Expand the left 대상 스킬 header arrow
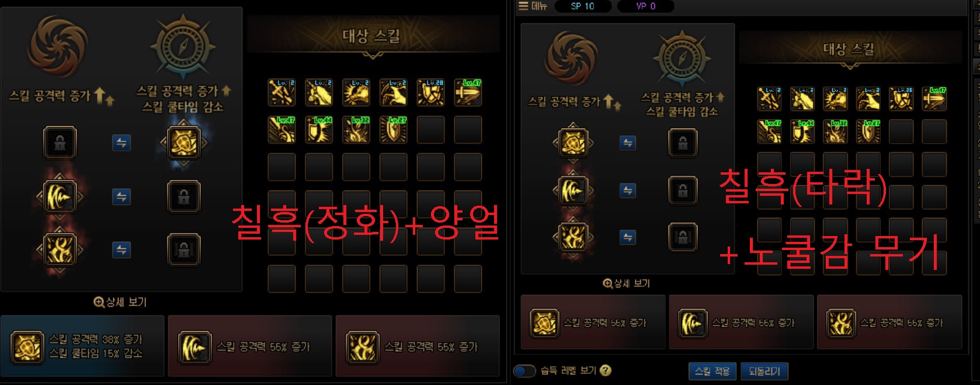This screenshot has height=385, width=980. (x=373, y=56)
